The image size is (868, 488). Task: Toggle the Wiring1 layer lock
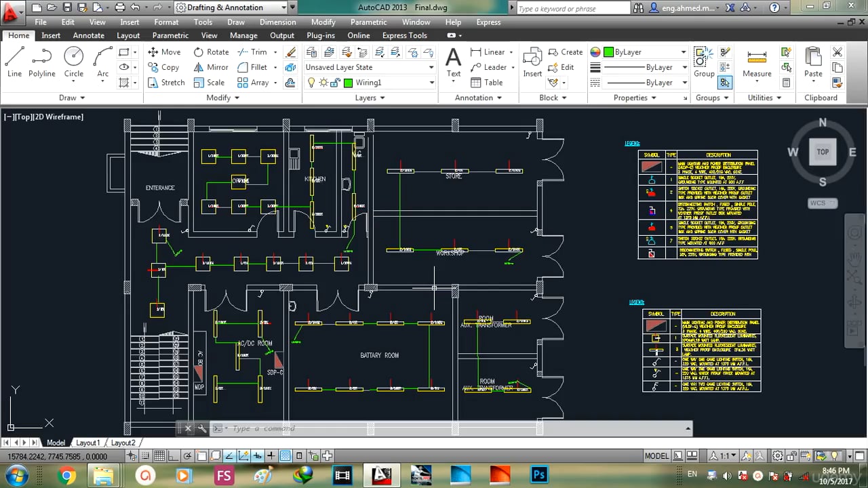tap(336, 83)
